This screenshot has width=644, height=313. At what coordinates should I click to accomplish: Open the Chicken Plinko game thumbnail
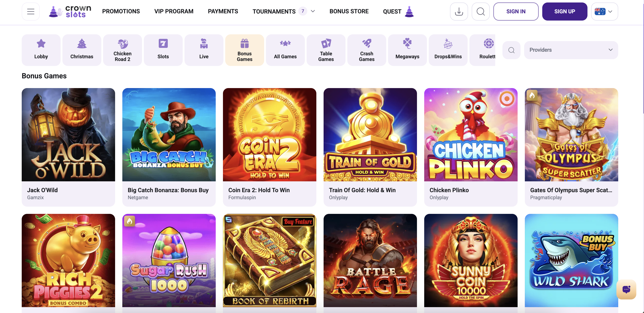471,135
